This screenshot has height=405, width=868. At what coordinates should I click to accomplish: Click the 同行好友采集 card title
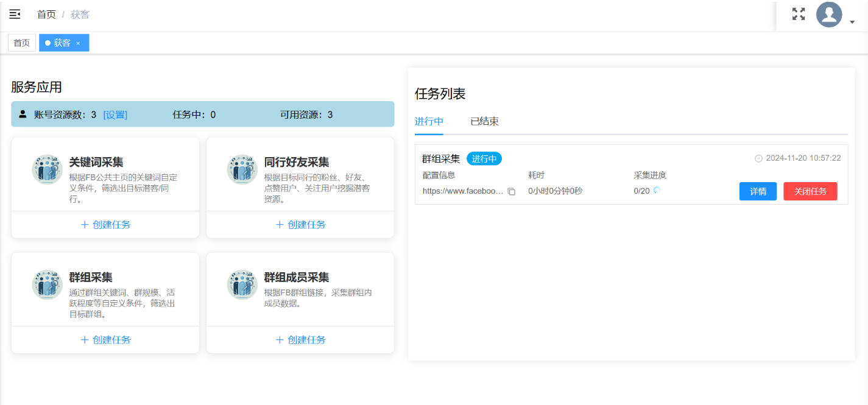[297, 162]
